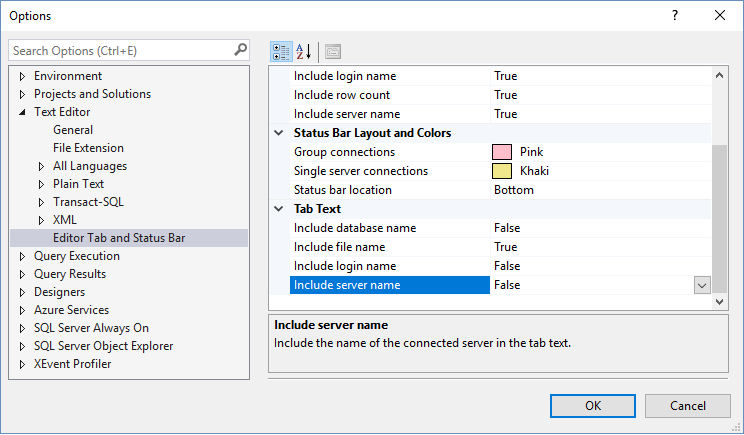Click the Cancel button
This screenshot has width=744, height=435.
[x=688, y=405]
